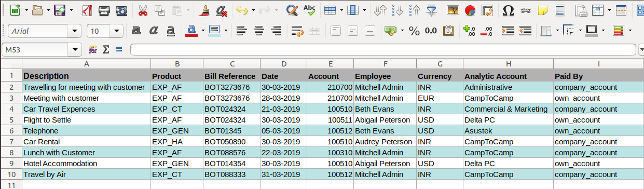Open the Borders dropdown arrow
Image resolution: width=644 pixels, height=189 pixels.
coord(557,31)
